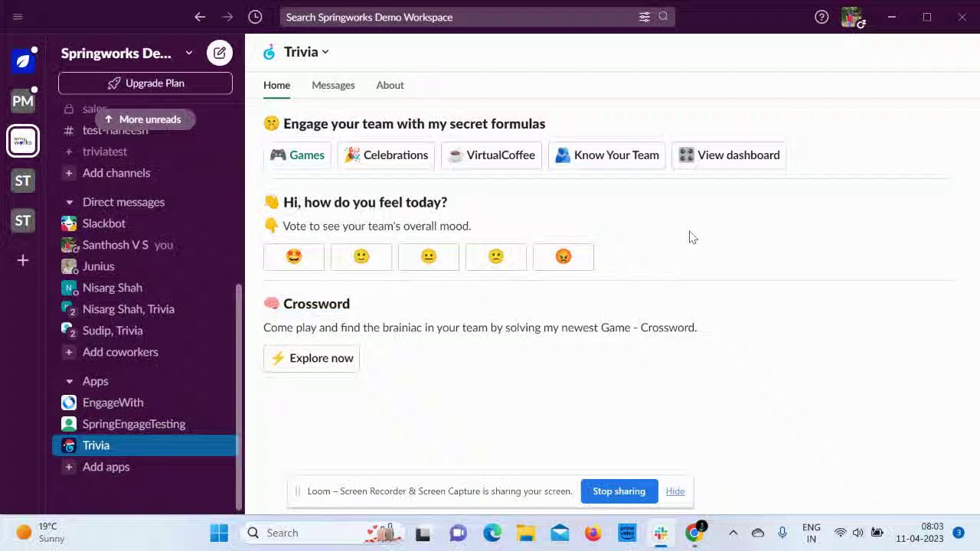Image resolution: width=980 pixels, height=551 pixels.
Task: Go back with the left arrow
Action: 200,17
